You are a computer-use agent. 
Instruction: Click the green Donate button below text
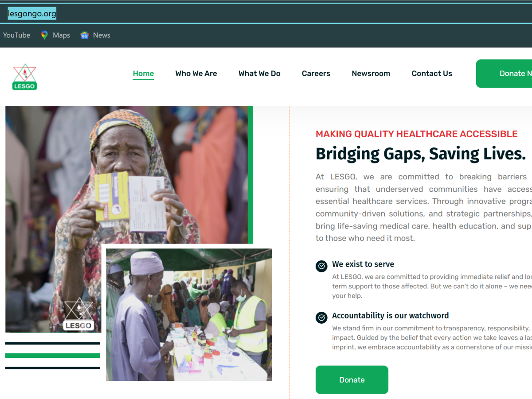[352, 380]
